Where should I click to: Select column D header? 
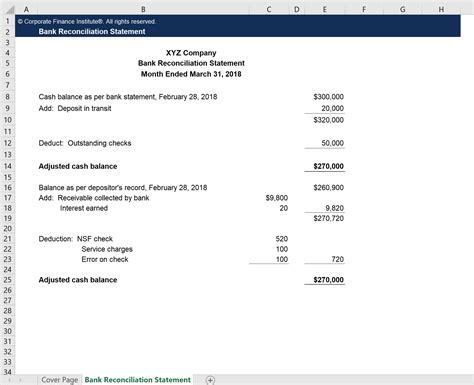[296, 9]
